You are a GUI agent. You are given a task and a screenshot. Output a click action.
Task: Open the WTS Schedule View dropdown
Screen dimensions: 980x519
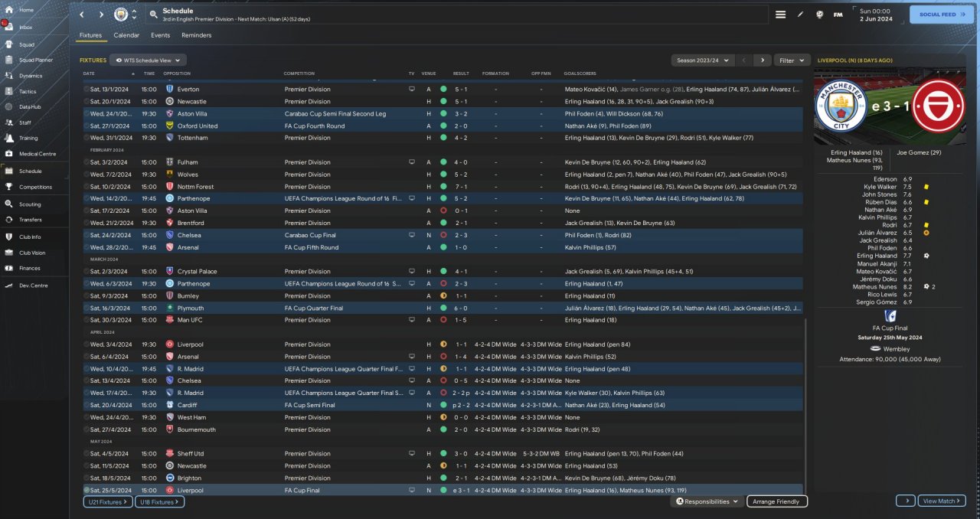point(148,60)
